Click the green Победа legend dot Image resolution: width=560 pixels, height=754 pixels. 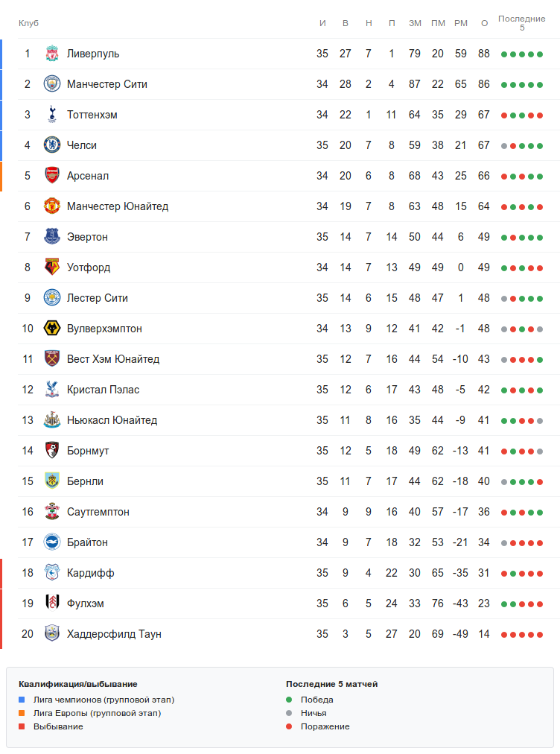click(x=290, y=700)
